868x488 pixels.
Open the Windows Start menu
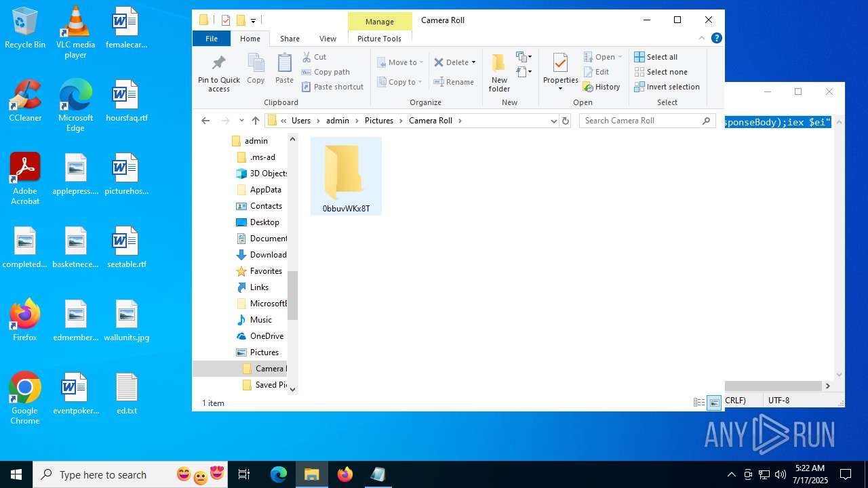[x=16, y=474]
